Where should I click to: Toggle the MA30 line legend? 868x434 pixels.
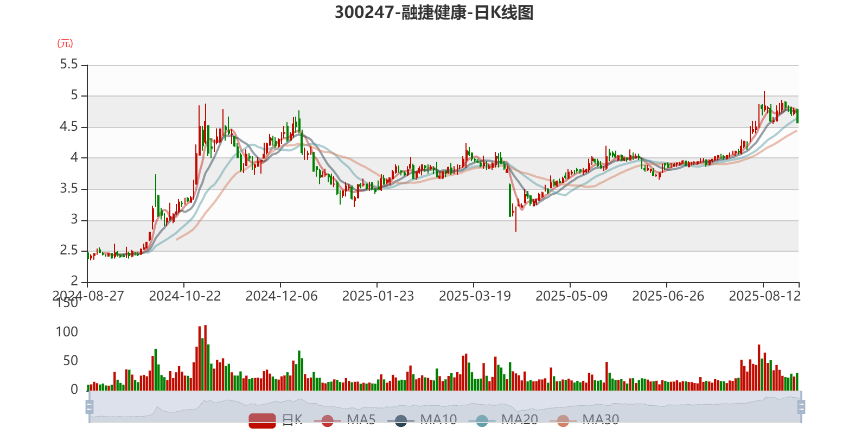pyautogui.click(x=584, y=420)
